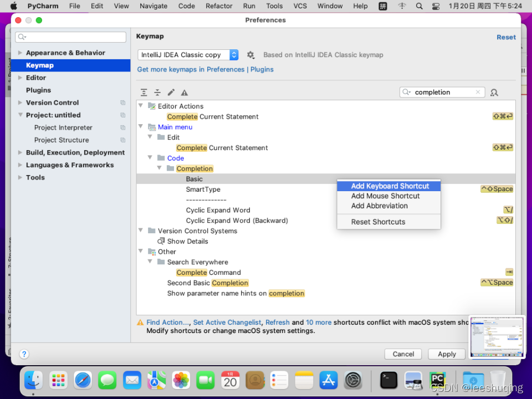
Task: Open App Store from the Dock
Action: coord(329,380)
